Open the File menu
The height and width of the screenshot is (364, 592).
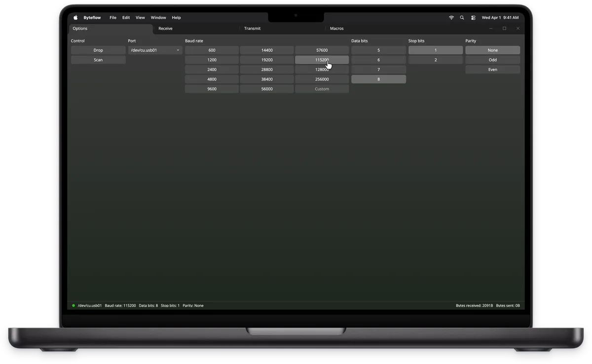pos(113,18)
